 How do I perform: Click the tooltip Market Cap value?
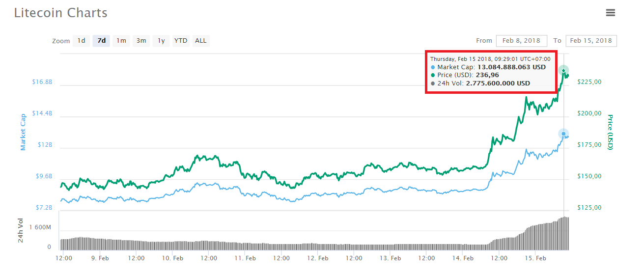coord(511,67)
